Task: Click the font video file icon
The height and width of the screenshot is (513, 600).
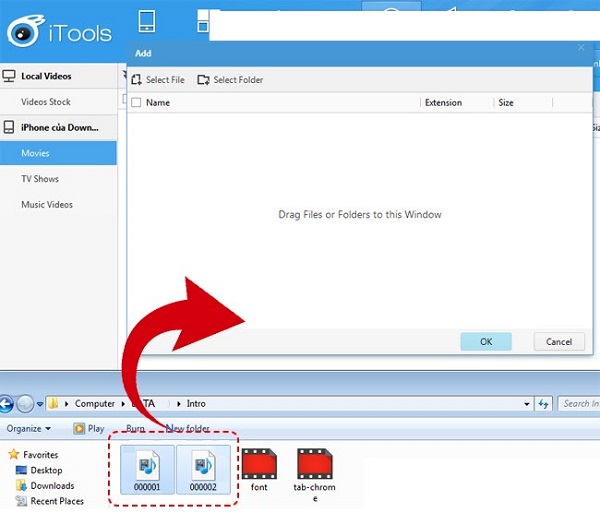Action: pyautogui.click(x=259, y=463)
